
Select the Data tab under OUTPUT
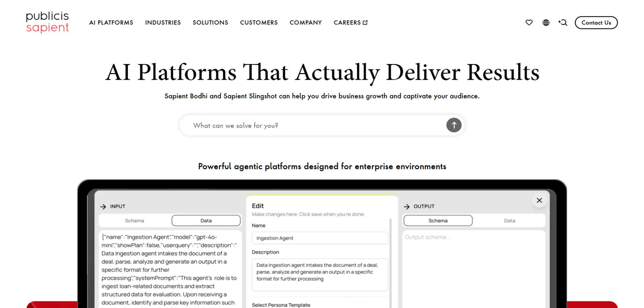[509, 221]
